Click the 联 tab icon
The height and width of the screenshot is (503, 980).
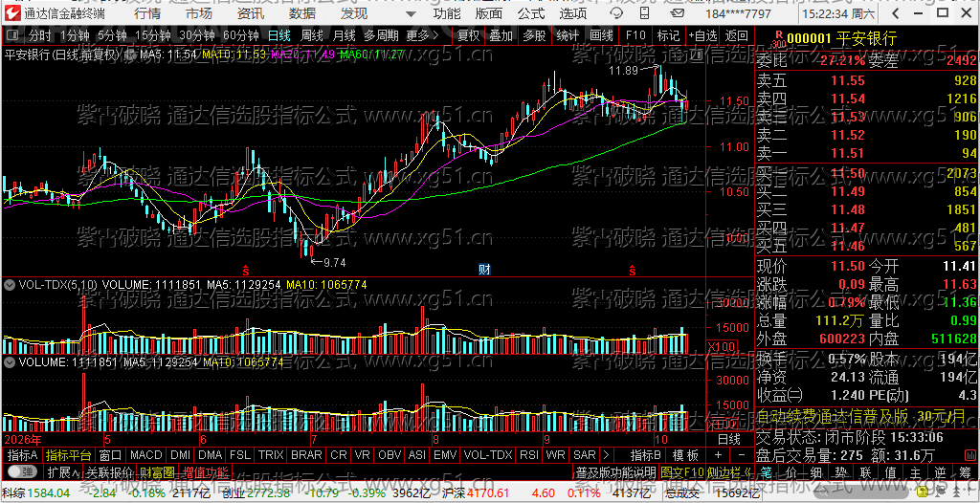[865, 471]
